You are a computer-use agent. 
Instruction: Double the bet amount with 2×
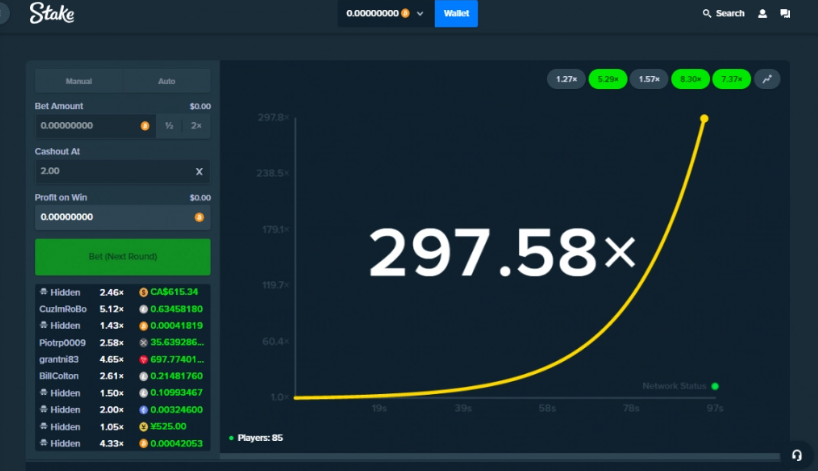click(x=197, y=126)
